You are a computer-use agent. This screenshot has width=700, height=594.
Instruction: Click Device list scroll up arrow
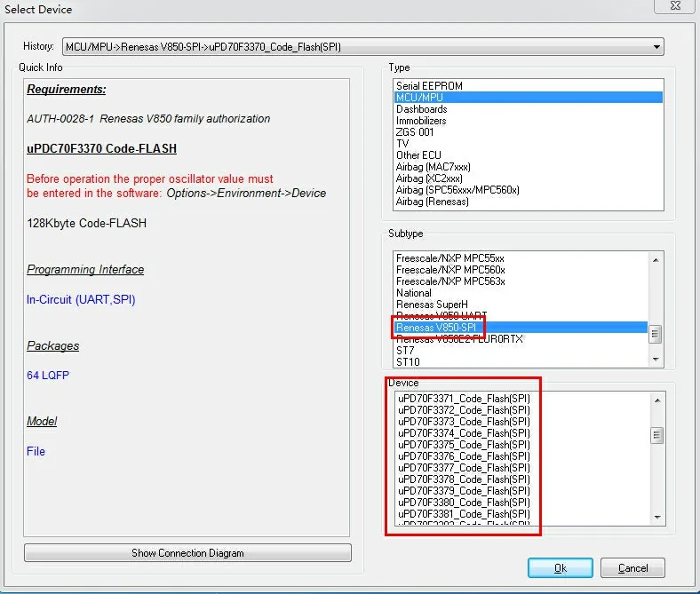click(657, 400)
